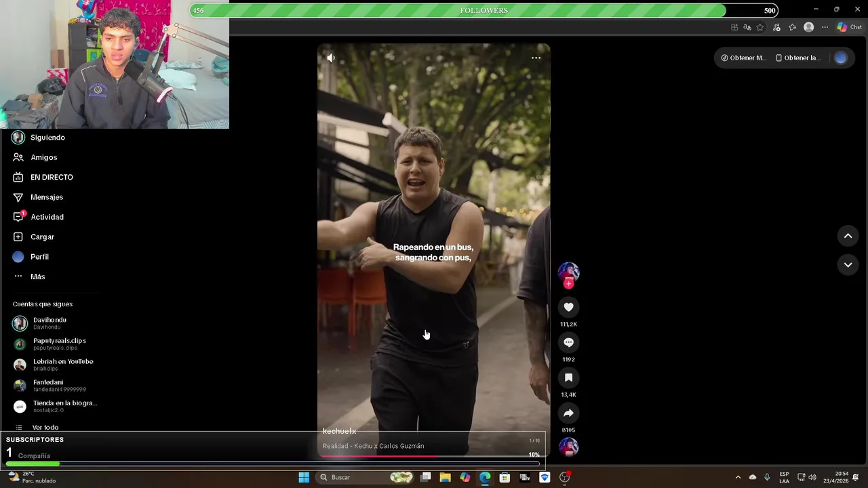868x488 pixels.
Task: Open the Windows Start menu
Action: [304, 477]
